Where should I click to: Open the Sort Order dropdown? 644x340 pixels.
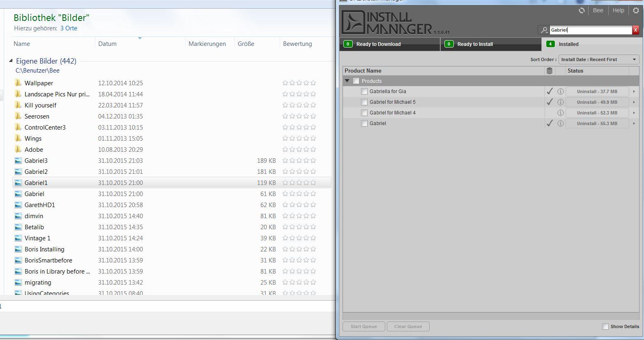coord(599,59)
